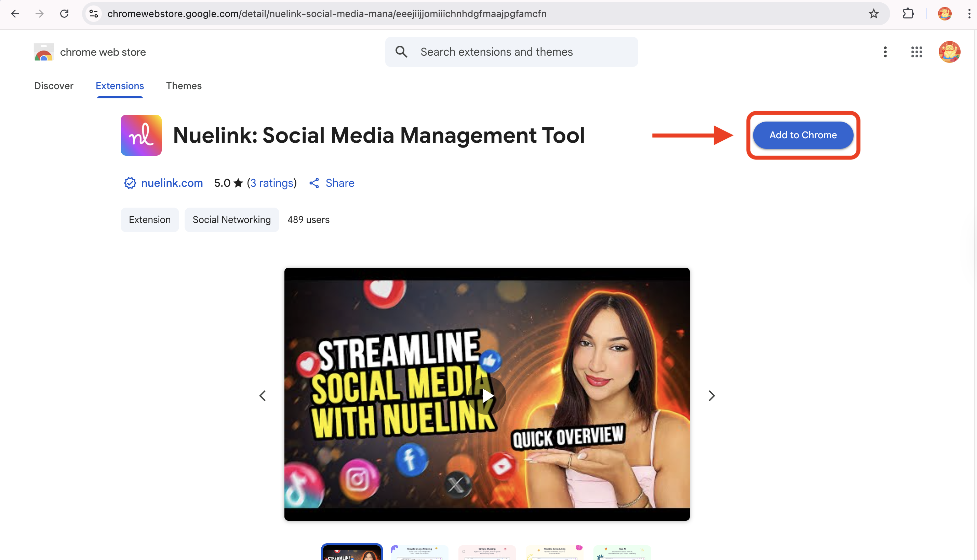
Task: Click the Nuelink extension logo
Action: 141,135
